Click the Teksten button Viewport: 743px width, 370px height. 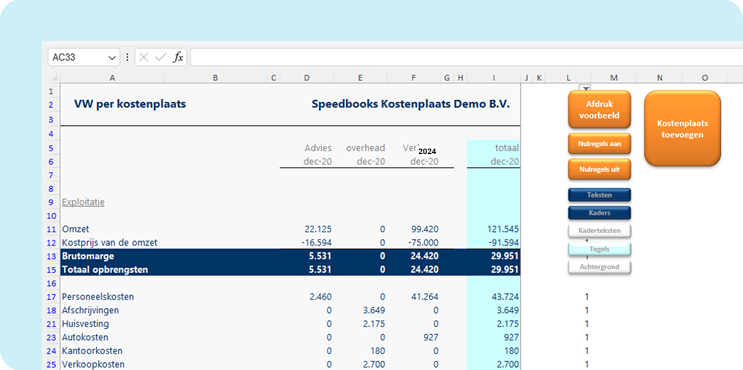[599, 195]
